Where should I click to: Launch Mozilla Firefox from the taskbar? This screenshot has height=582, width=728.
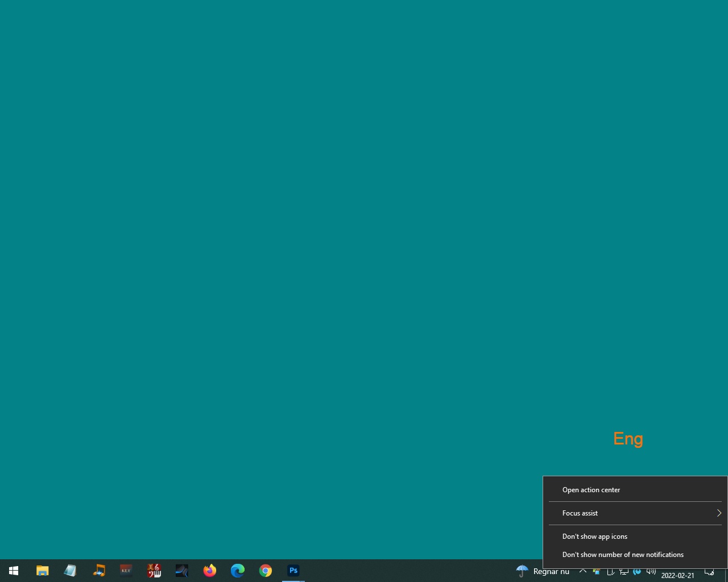(210, 571)
